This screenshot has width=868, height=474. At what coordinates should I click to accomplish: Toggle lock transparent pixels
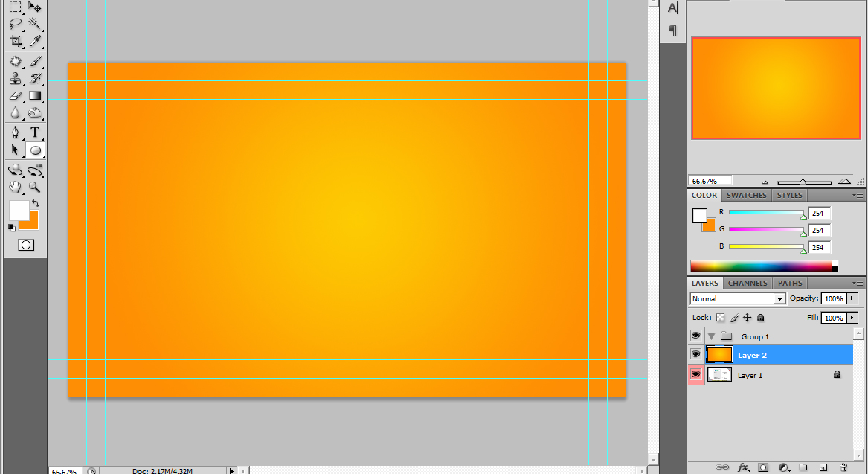[720, 317]
